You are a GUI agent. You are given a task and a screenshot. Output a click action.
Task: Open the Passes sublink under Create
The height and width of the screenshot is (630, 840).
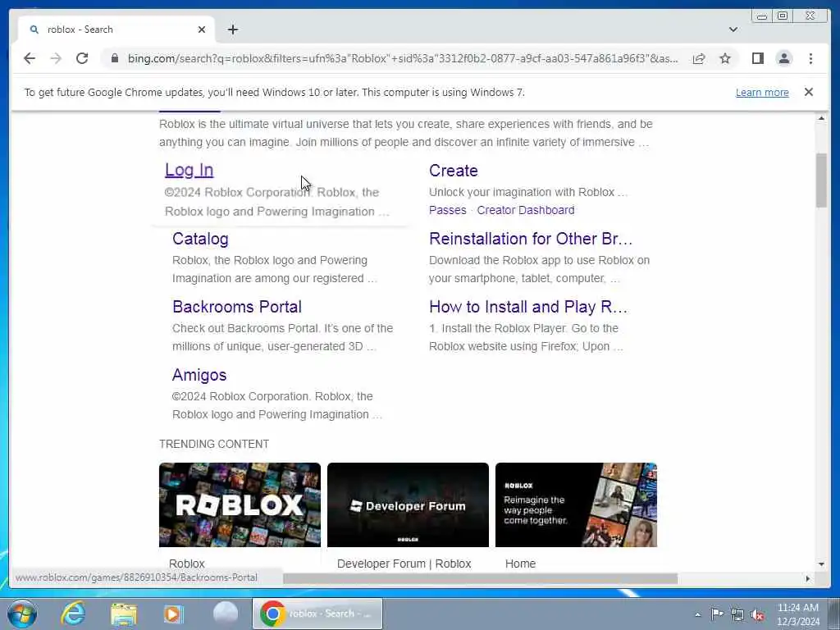448,210
